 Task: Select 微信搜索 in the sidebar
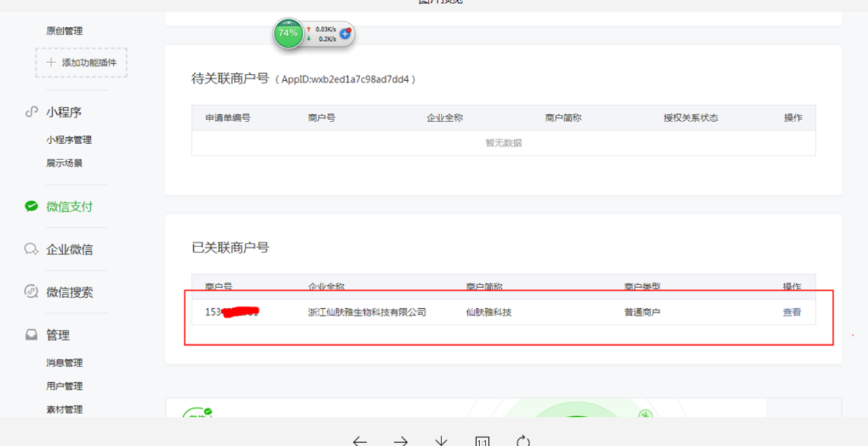[69, 293]
